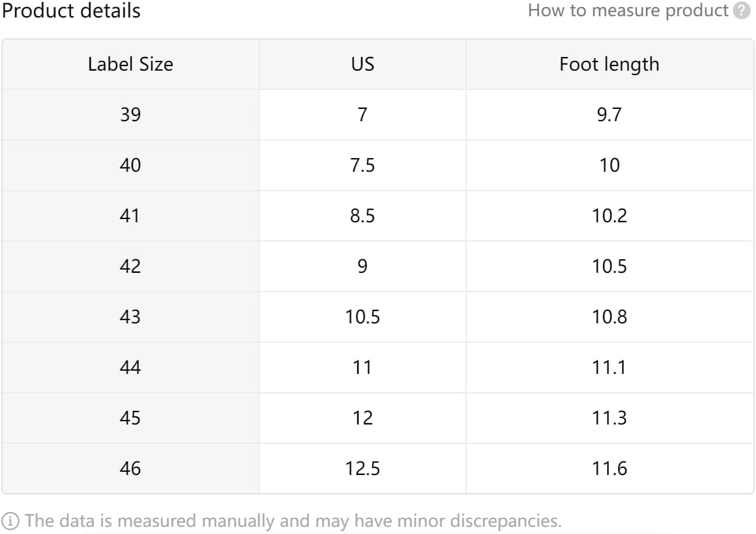Click the manual measurement disclaimer text
This screenshot has width=756, height=534.
click(x=293, y=520)
